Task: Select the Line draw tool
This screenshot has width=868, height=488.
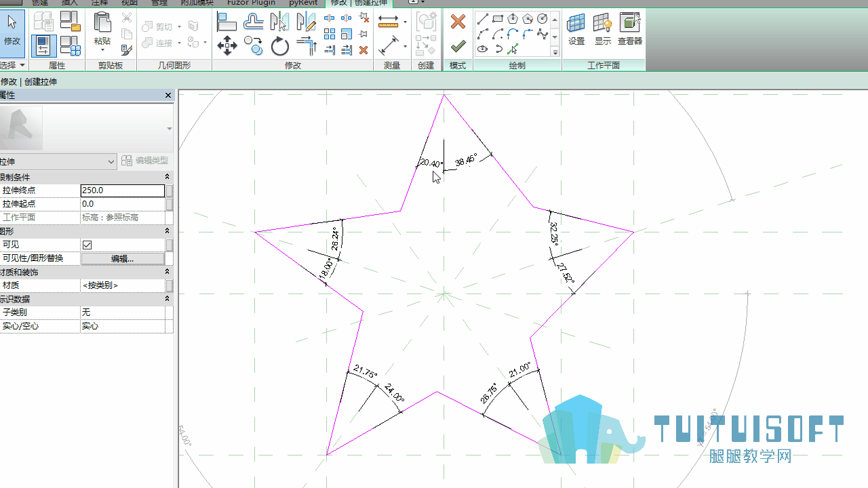Action: pyautogui.click(x=483, y=19)
